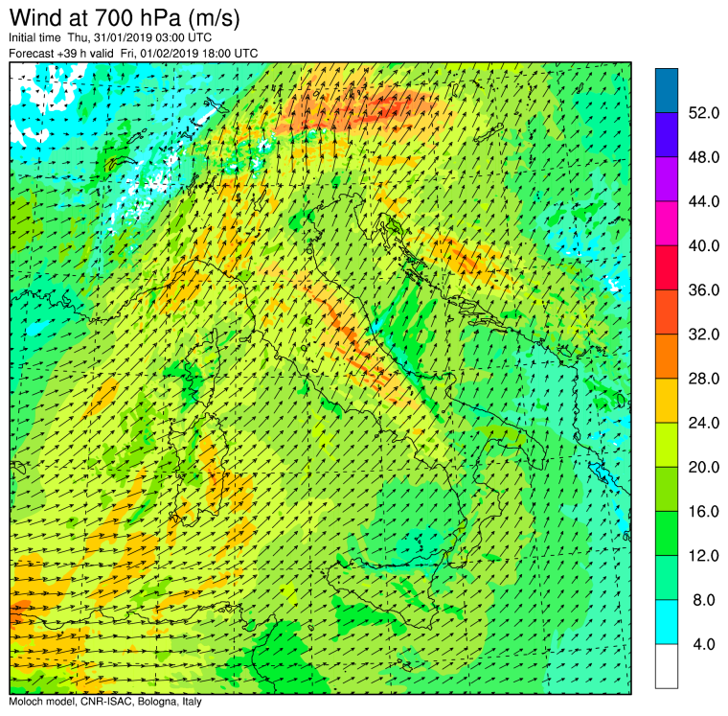Click the Corsica island on the map
Viewport: 728px width, 716px height.
[x=204, y=365]
